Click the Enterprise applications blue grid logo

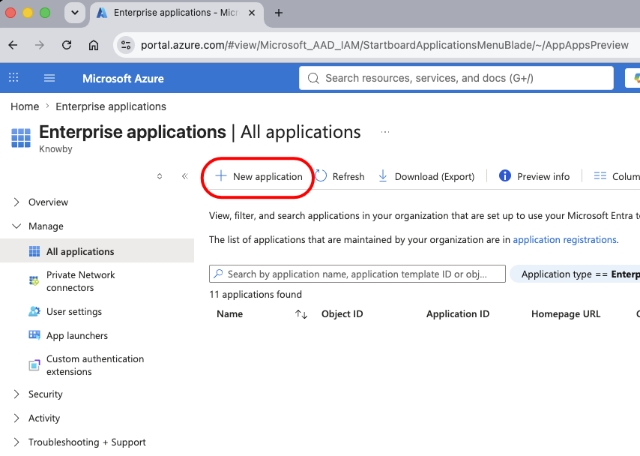coord(21,138)
